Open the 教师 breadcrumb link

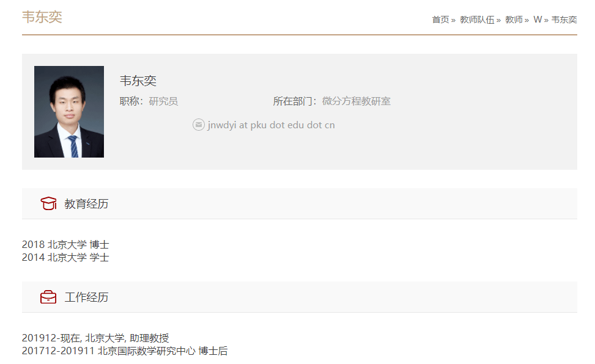tap(514, 20)
